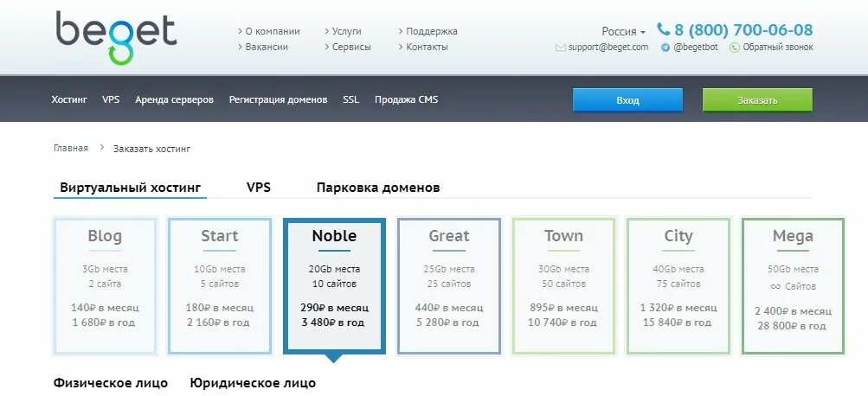This screenshot has width=868, height=396.
Task: Click the envelope icon near support@beget.com
Action: tap(560, 48)
